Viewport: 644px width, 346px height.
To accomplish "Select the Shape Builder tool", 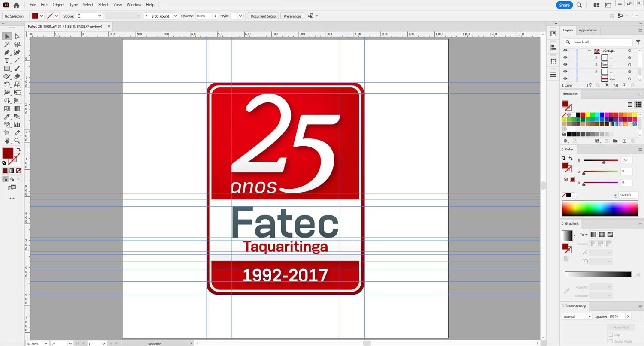I will coord(7,101).
